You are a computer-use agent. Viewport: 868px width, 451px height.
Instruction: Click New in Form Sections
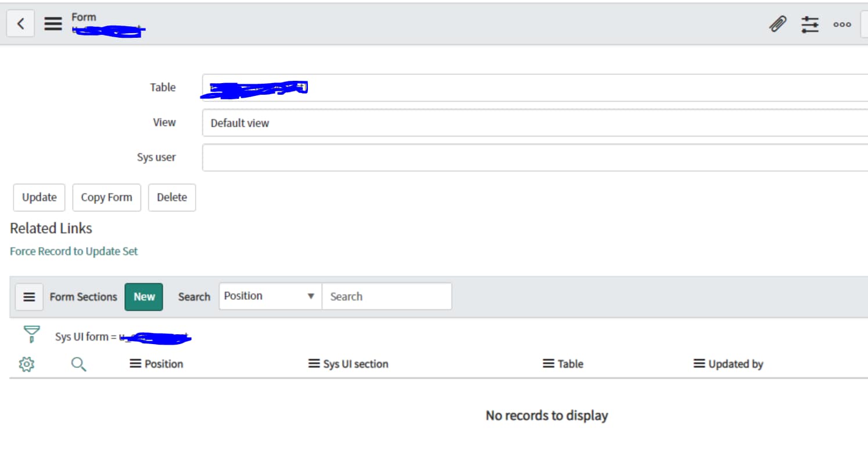click(144, 297)
